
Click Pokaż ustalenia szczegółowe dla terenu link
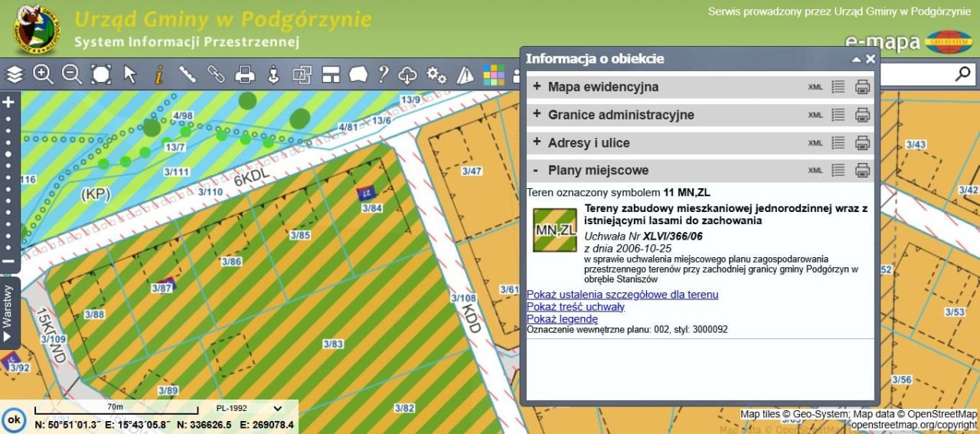pyautogui.click(x=622, y=295)
